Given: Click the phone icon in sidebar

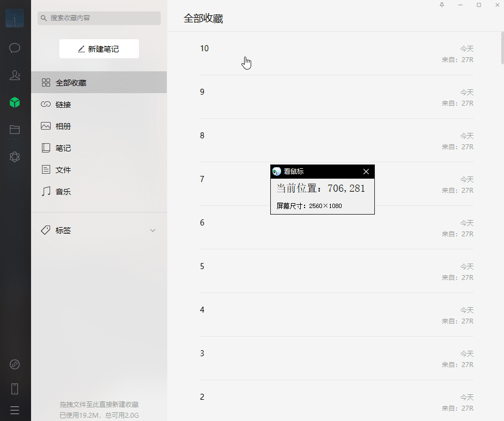Looking at the screenshot, I should (x=15, y=388).
